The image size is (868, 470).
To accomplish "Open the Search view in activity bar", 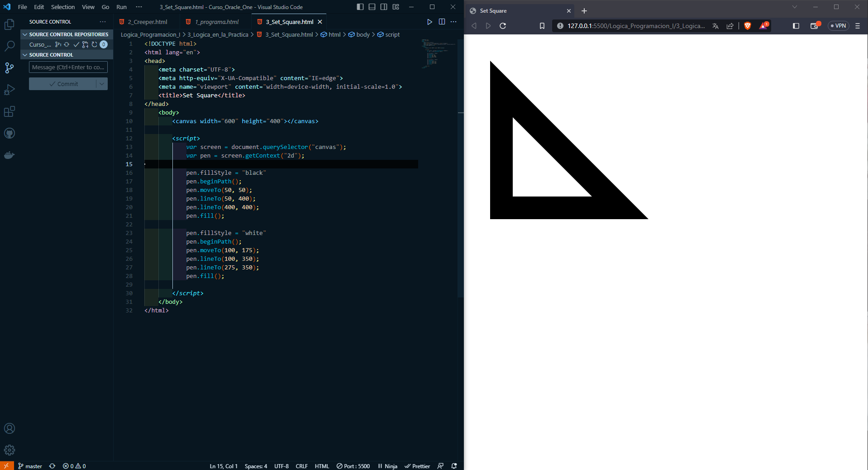I will point(9,46).
